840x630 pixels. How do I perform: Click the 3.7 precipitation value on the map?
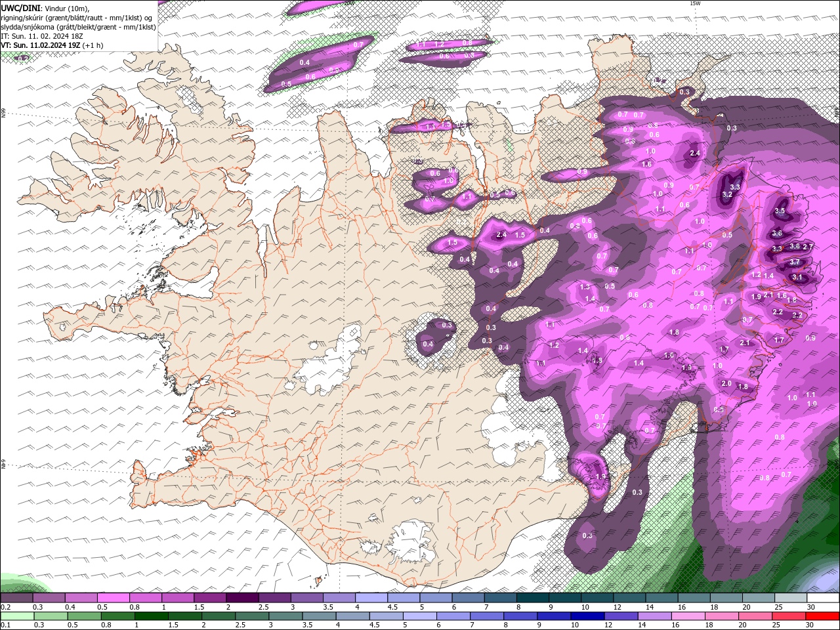(x=795, y=262)
